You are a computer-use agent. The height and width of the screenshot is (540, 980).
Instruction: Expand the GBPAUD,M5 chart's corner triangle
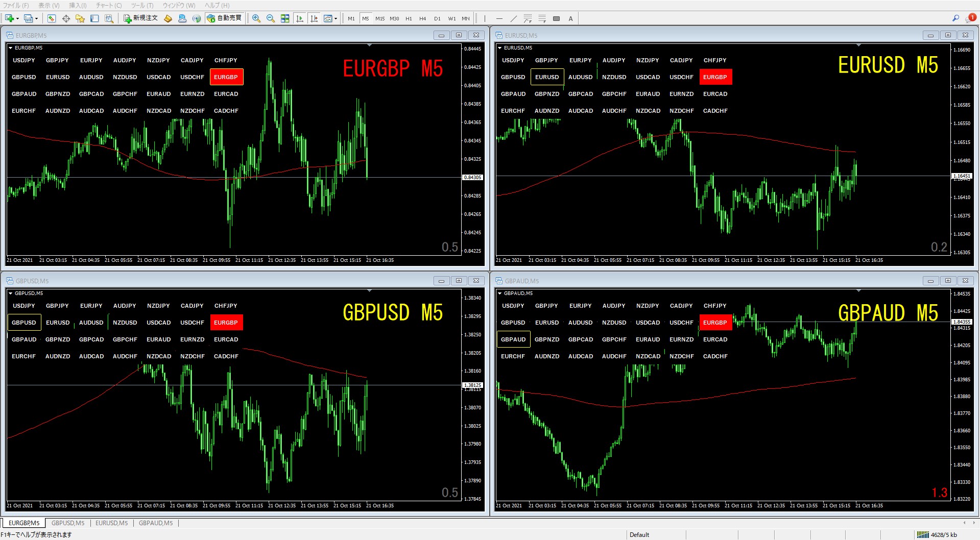[499, 293]
